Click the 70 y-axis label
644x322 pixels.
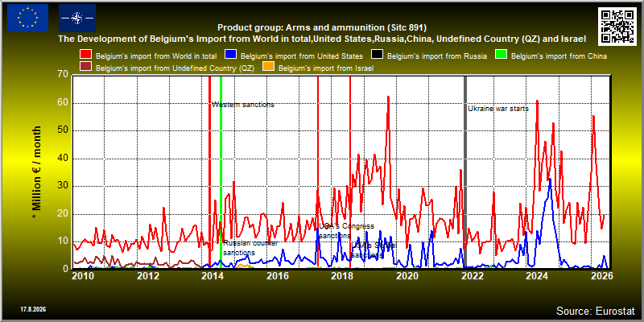(63, 75)
